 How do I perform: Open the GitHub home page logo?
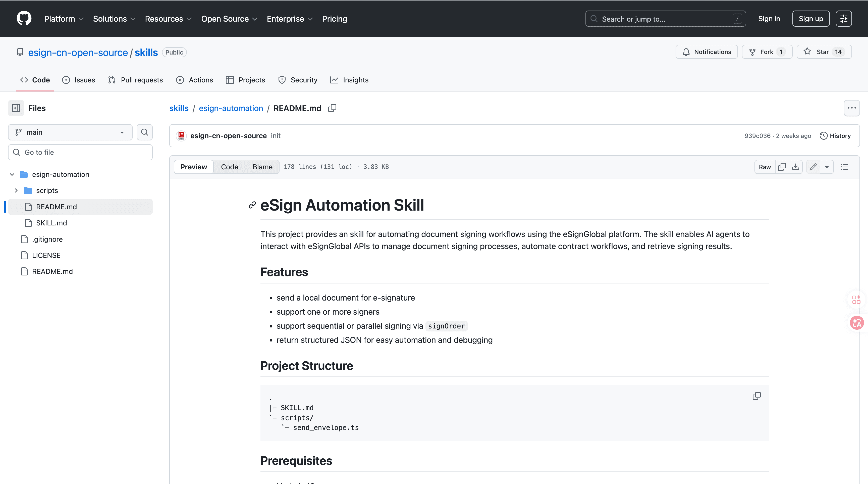pos(24,18)
